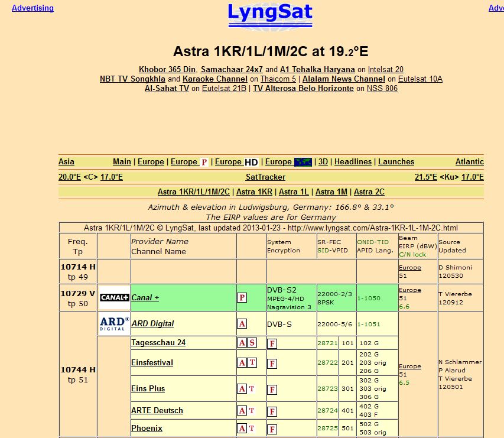Screen dimensions: 504x438
Task: Click the F icon in Einsfestival row
Action: (x=272, y=364)
